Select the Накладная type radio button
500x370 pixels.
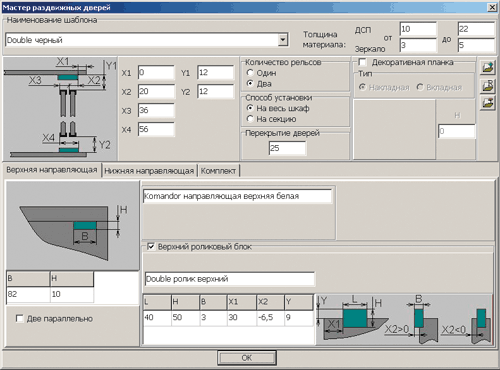[x=362, y=87]
